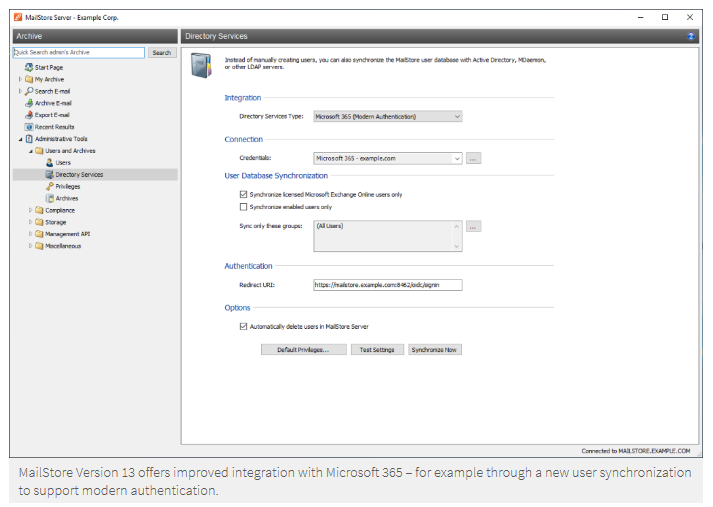Expand the Storage tree node

pos(30,222)
